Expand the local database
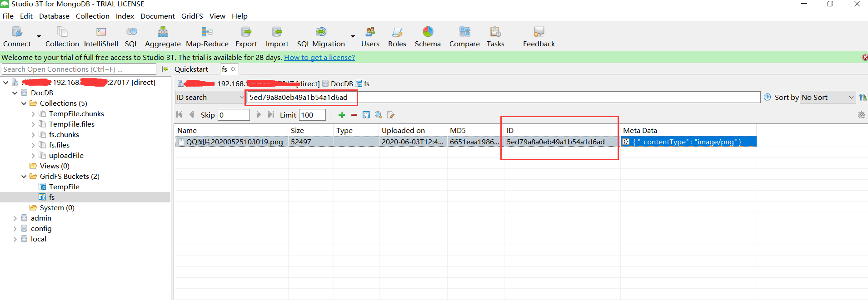The image size is (868, 300). (15, 239)
